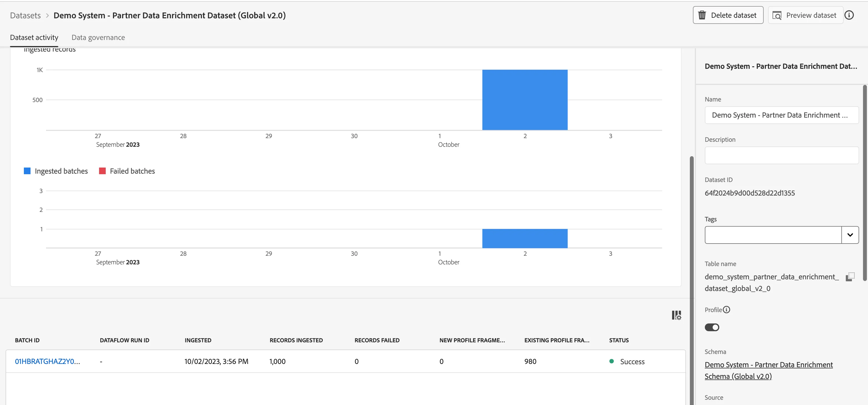Click the Name input field

(781, 115)
